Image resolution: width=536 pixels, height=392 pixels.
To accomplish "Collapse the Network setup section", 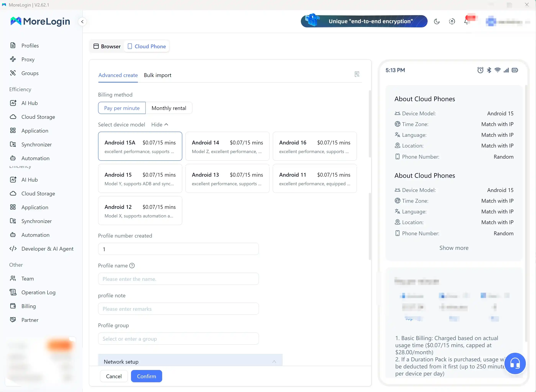I will tap(274, 362).
